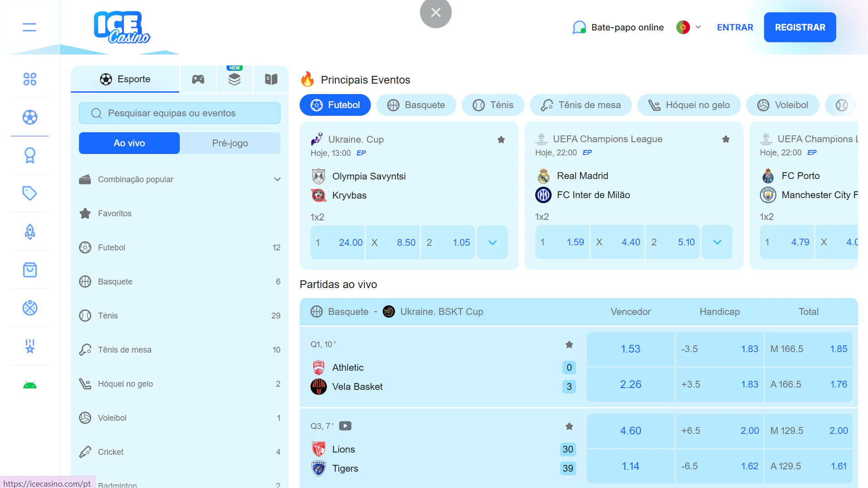Select the Esporte tab
The width and height of the screenshot is (868, 488).
click(x=125, y=79)
